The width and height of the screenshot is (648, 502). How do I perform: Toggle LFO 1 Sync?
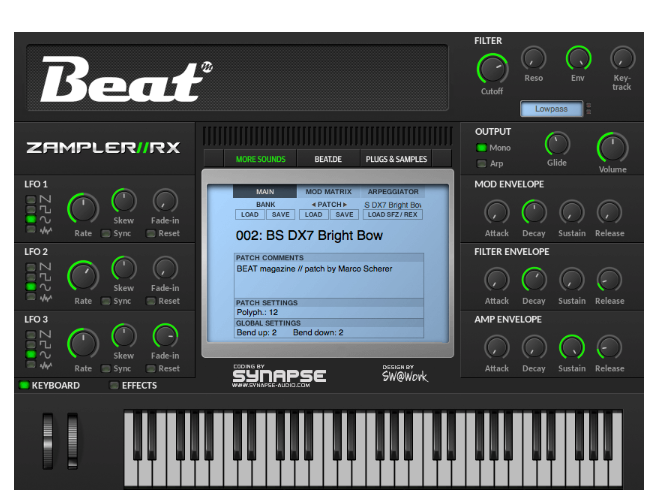click(106, 233)
